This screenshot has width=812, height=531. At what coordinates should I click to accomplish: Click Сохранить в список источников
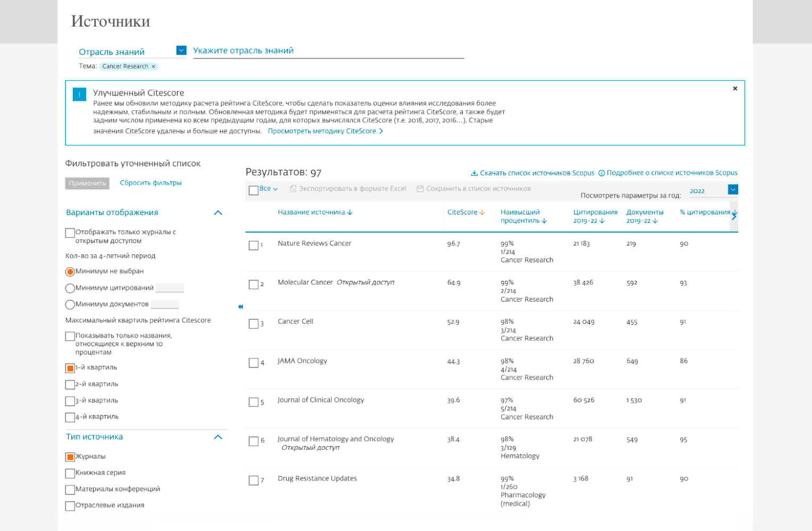(478, 189)
